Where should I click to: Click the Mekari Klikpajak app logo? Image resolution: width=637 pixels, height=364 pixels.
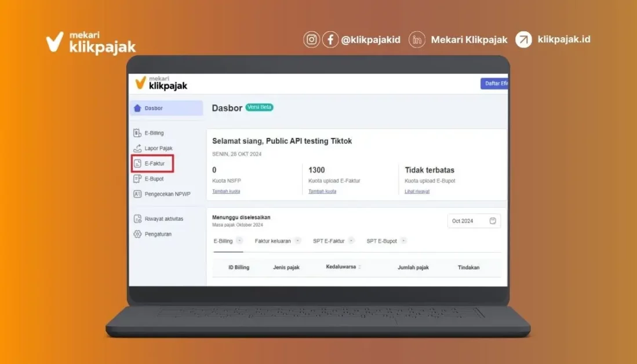161,83
